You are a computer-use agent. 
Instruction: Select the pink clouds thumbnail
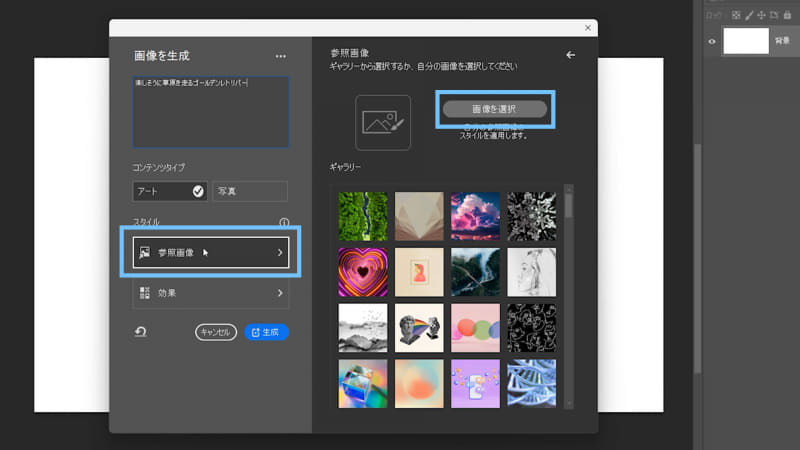[475, 216]
